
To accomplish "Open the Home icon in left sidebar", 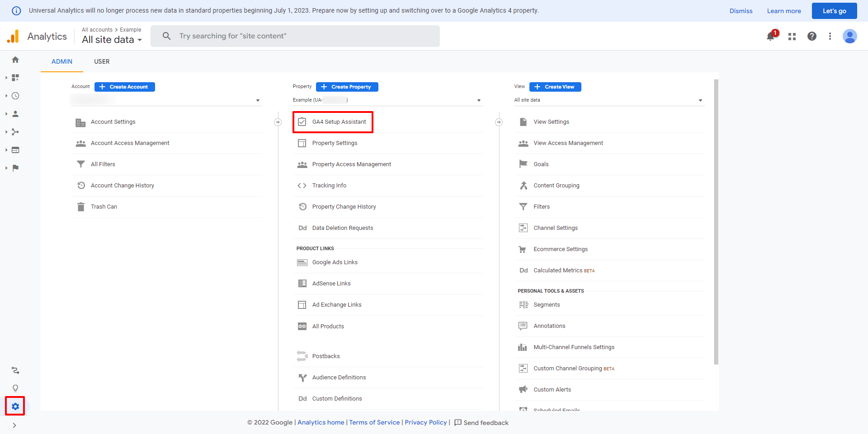I will [x=15, y=60].
